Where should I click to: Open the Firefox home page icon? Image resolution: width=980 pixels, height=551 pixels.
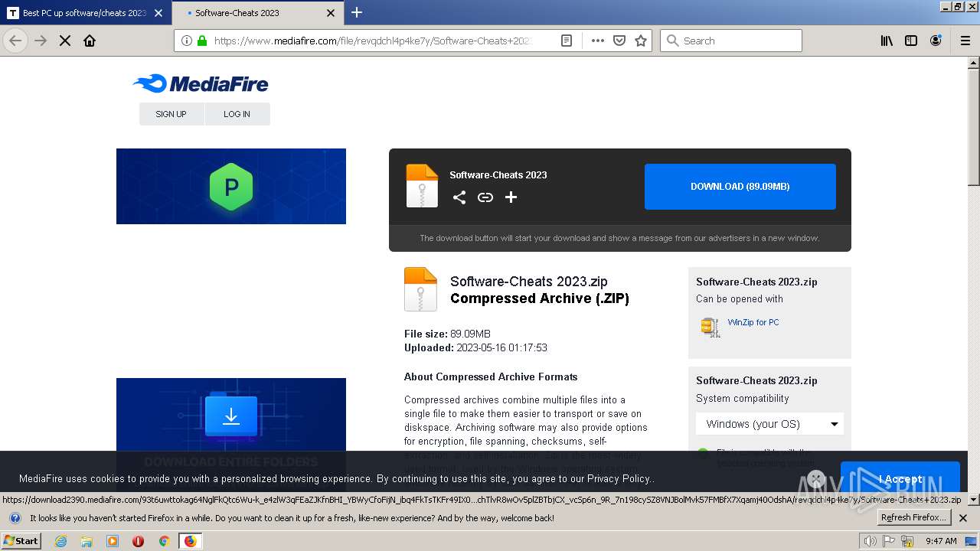tap(90, 41)
